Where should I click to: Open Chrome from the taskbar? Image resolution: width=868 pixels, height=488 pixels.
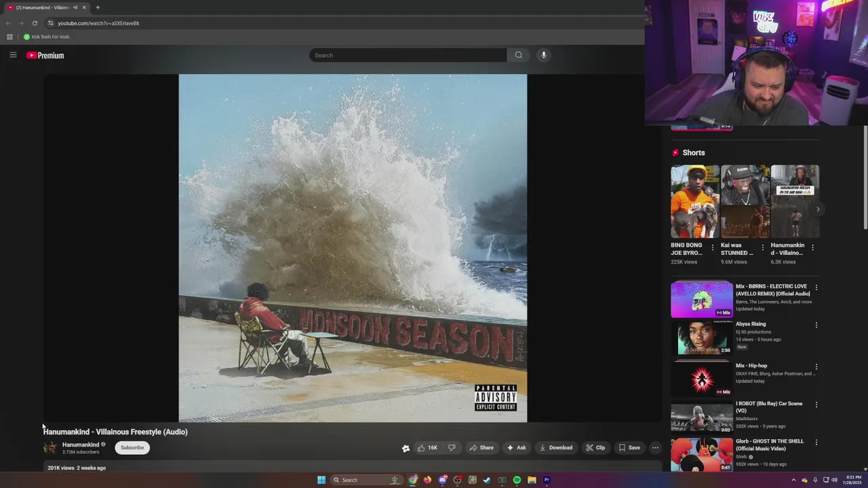click(x=412, y=480)
